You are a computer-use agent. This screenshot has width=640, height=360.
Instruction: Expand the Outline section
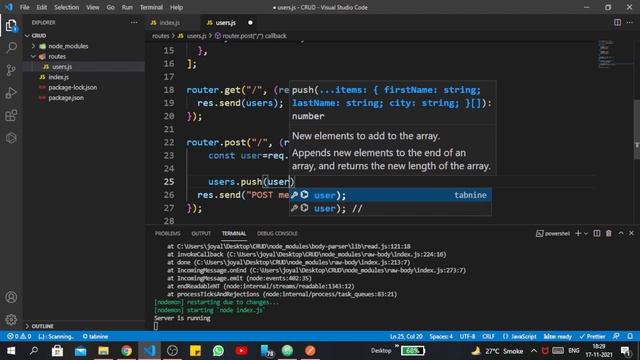point(84,326)
